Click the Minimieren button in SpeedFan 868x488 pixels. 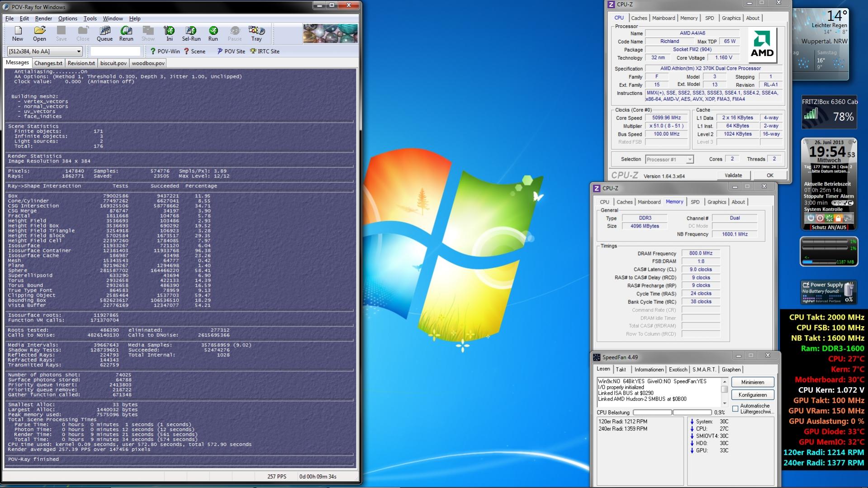click(x=753, y=382)
